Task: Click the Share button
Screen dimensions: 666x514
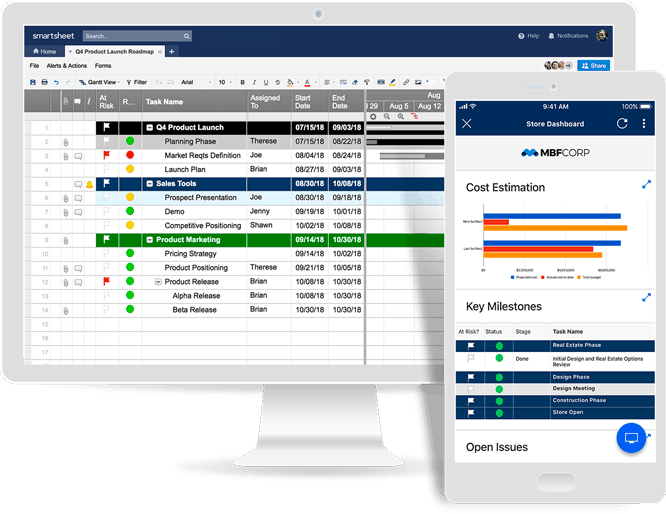Action: pos(593,66)
